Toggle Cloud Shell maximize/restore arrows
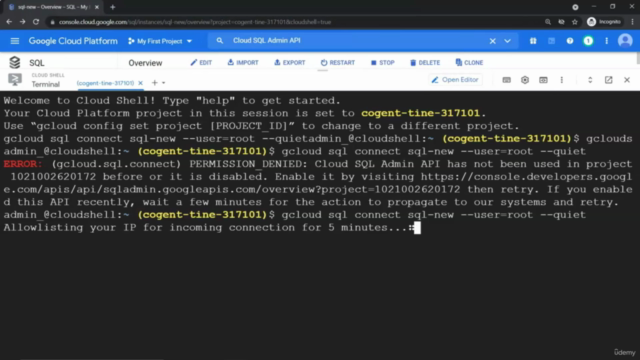Screen dimensions: 640x360 [590, 80]
